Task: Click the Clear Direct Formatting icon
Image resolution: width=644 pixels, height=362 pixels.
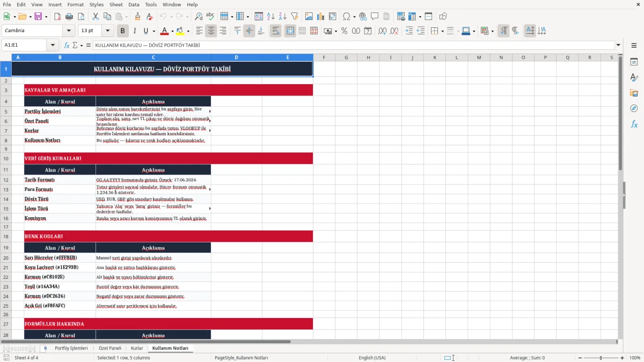Action: (x=149, y=17)
